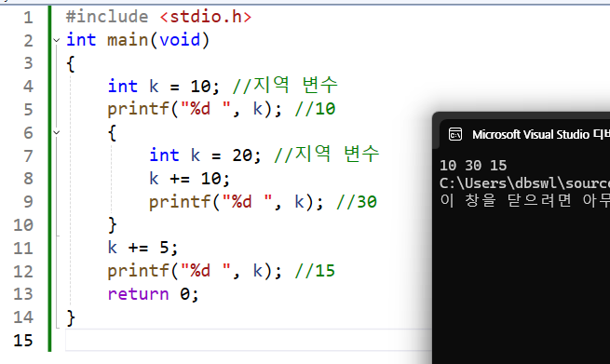Click line number 15 in the gutter
Viewport: 610px width, 364px height.
tap(23, 341)
